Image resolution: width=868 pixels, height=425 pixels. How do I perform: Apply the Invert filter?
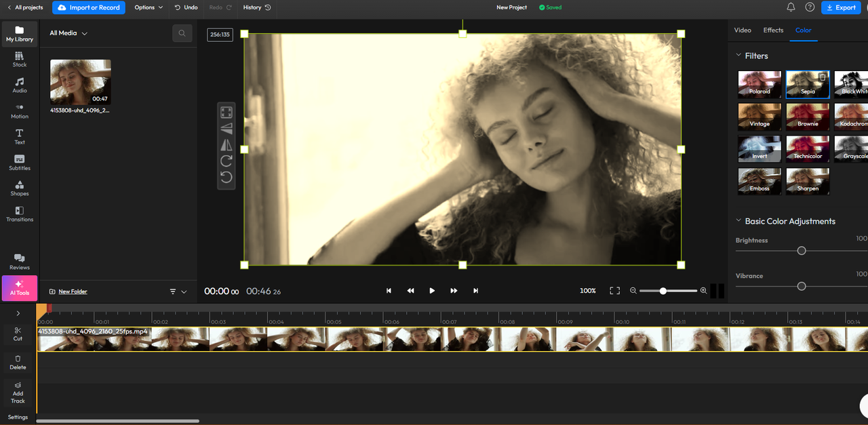(759, 149)
